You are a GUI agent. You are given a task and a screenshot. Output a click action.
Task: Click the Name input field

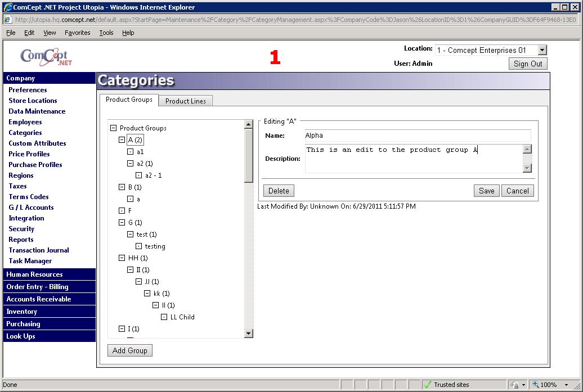[418, 136]
